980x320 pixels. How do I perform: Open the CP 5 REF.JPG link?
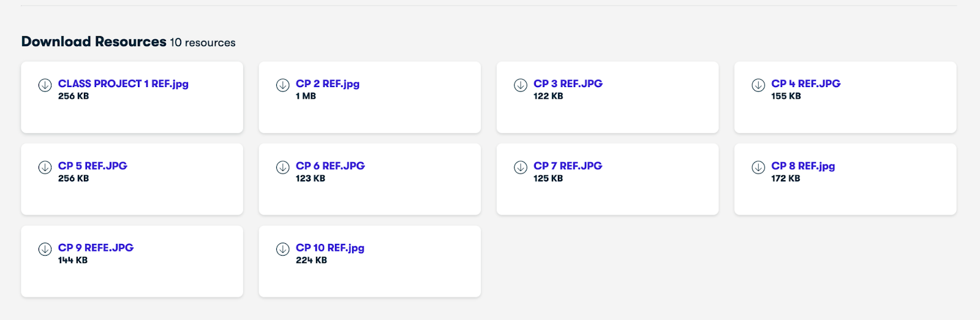point(92,166)
